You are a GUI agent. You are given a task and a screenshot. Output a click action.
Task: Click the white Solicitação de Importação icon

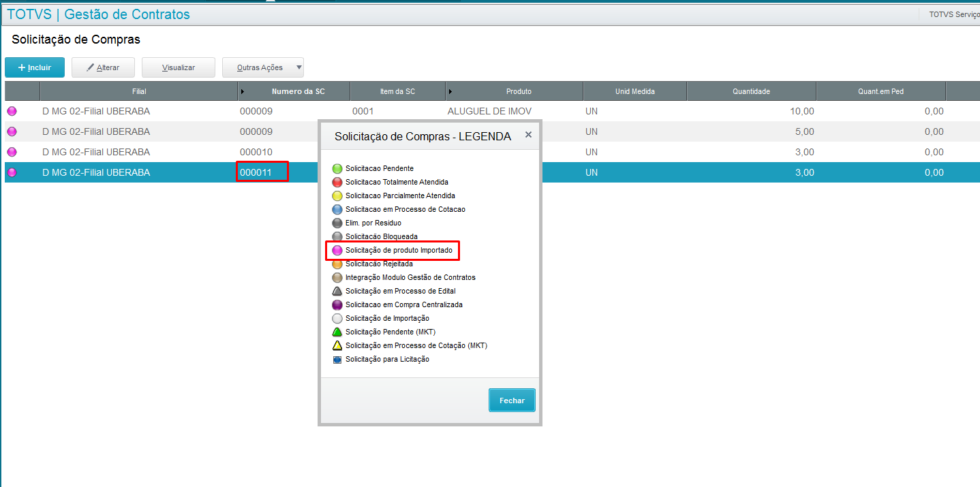tap(337, 318)
